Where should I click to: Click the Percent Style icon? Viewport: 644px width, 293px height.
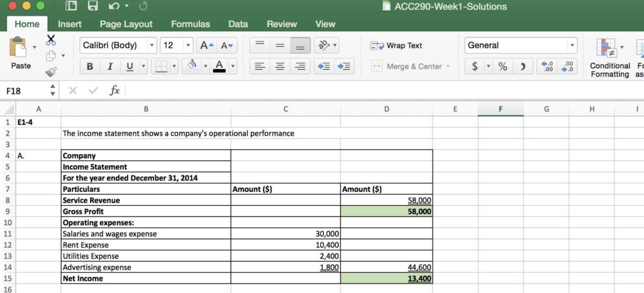pos(502,66)
